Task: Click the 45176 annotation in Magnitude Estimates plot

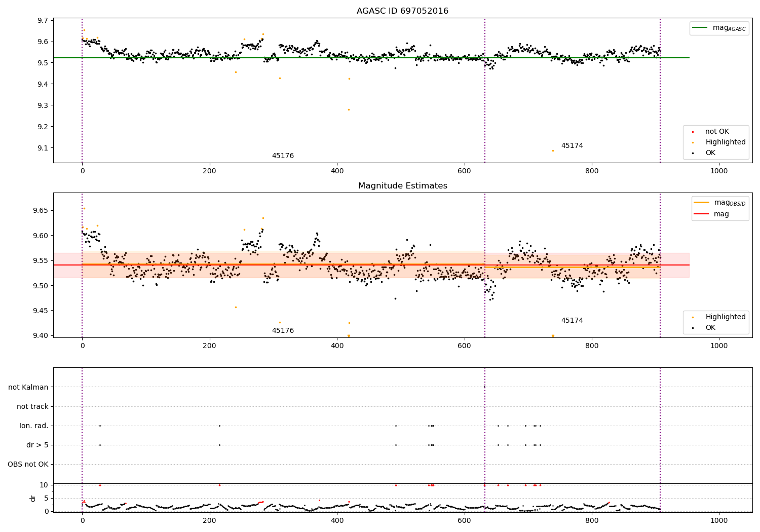Action: (x=283, y=331)
